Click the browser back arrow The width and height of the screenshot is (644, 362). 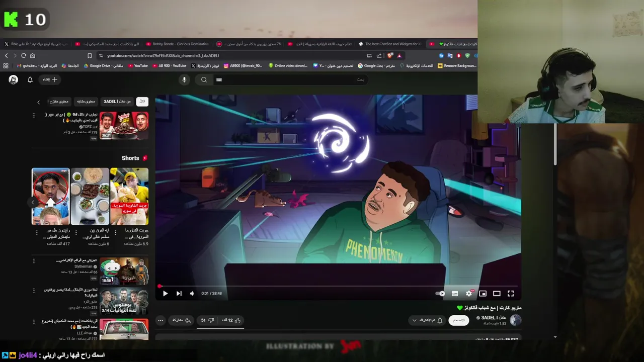coord(6,56)
